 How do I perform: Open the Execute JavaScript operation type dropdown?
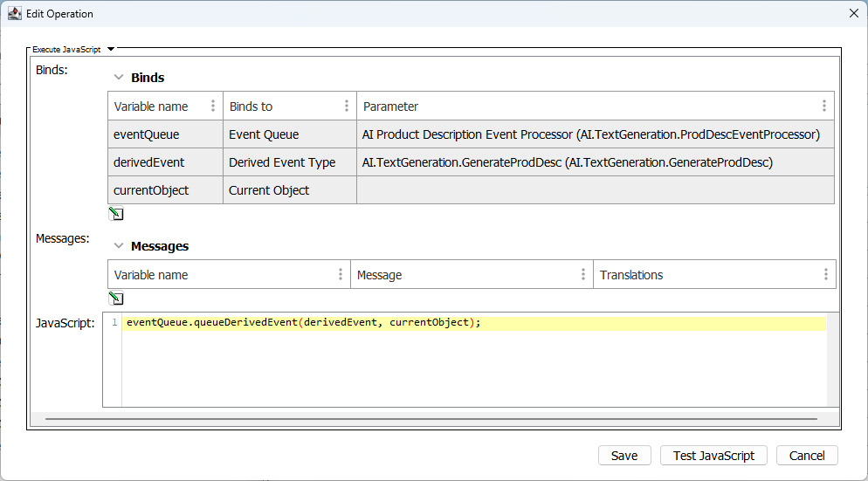point(111,50)
